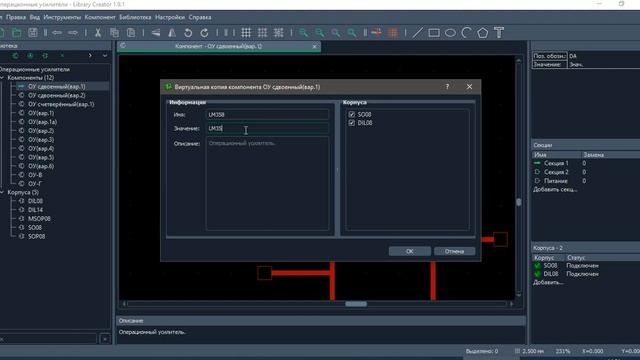The height and width of the screenshot is (360, 640).
Task: Select the Line drawing tool
Action: (418, 33)
